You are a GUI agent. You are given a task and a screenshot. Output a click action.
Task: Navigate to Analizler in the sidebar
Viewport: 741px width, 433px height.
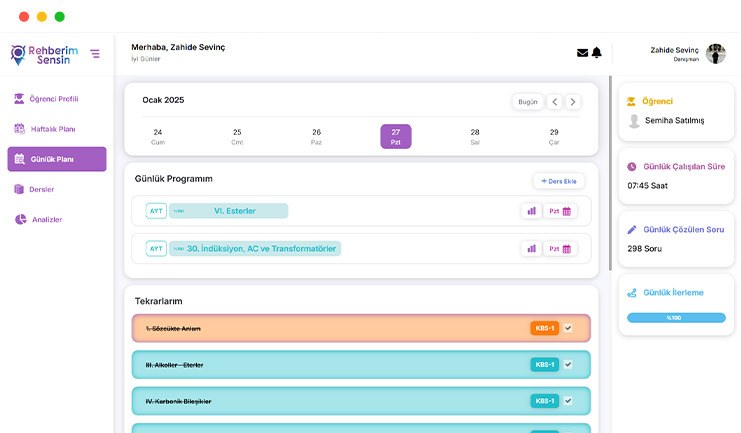pos(46,219)
